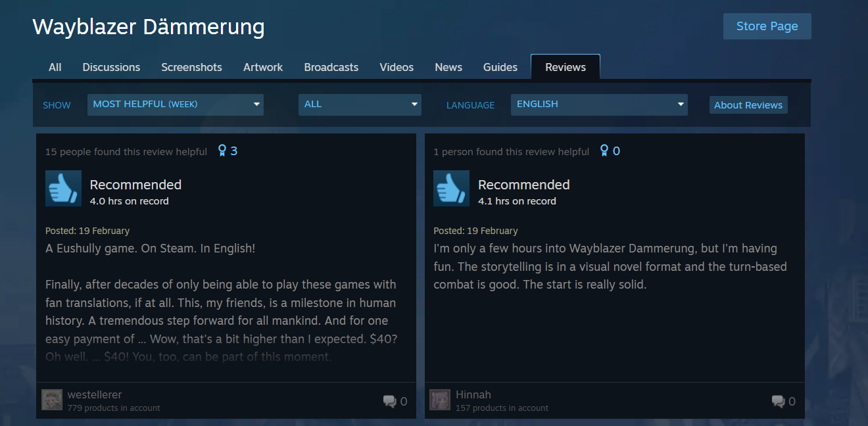The width and height of the screenshot is (868, 426).
Task: Open the Screenshots tab
Action: click(191, 67)
